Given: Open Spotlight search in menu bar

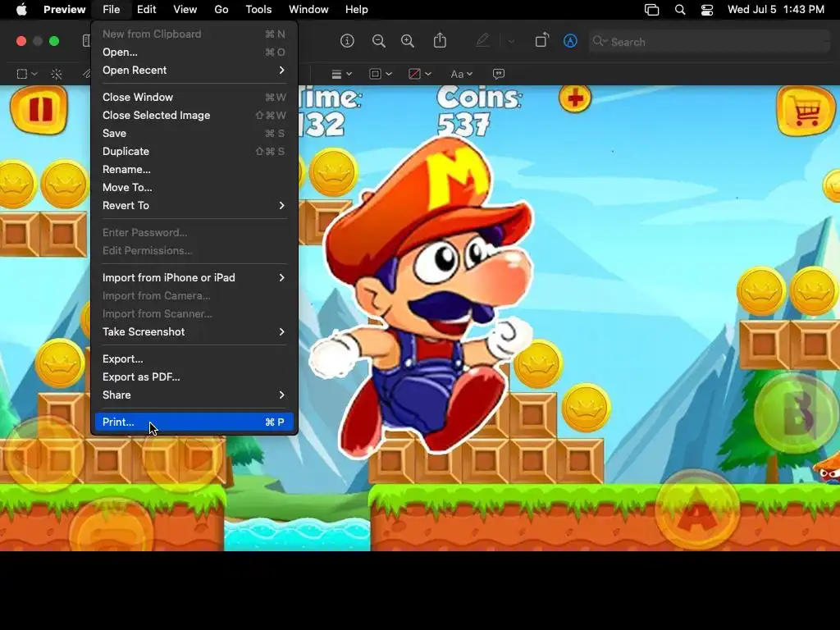Looking at the screenshot, I should 680,10.
